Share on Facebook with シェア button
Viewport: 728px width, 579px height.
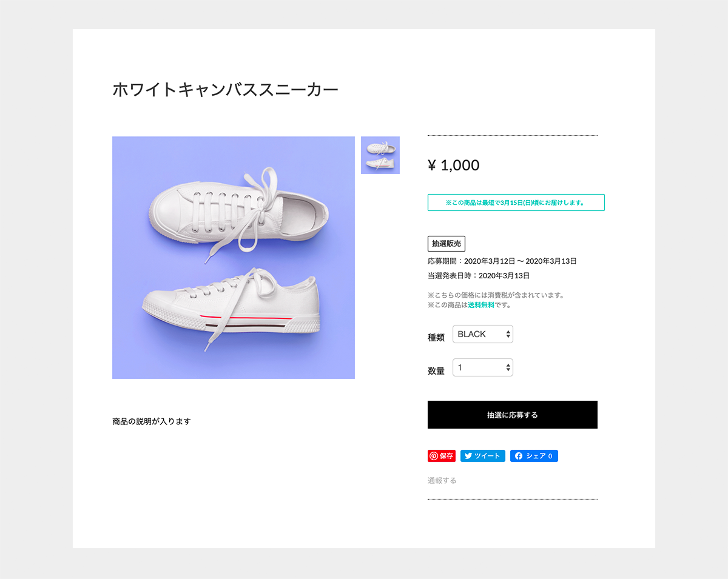534,456
